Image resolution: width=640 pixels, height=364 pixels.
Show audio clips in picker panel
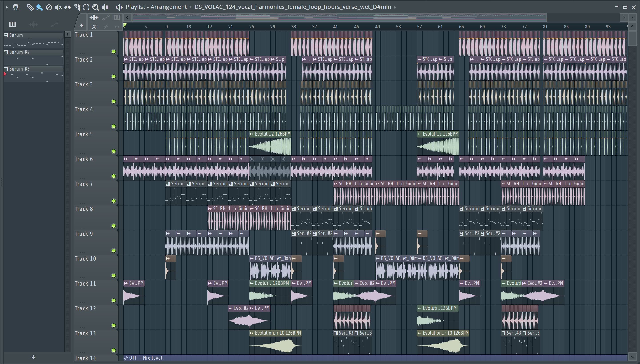coord(34,24)
